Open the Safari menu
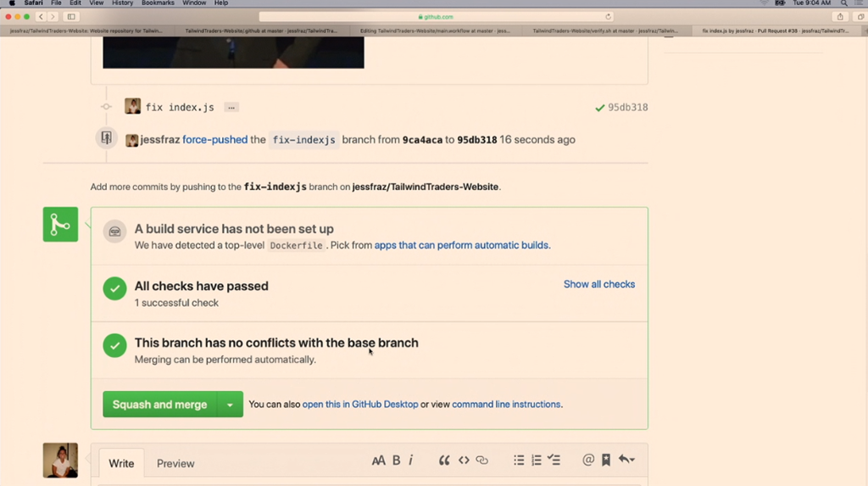Image resolution: width=868 pixels, height=486 pixels. click(x=33, y=3)
